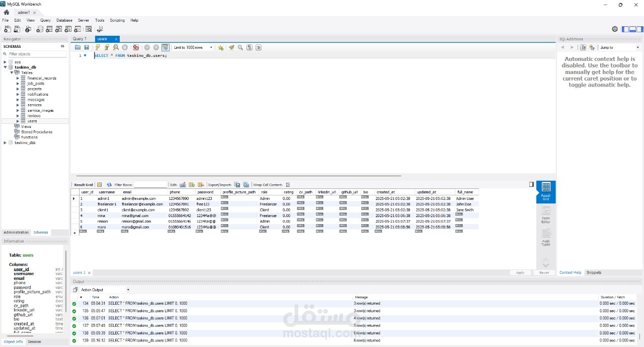Viewport: 644px width, 347px height.
Task: Execute the SQL query with lightning icon
Action: 98,47
